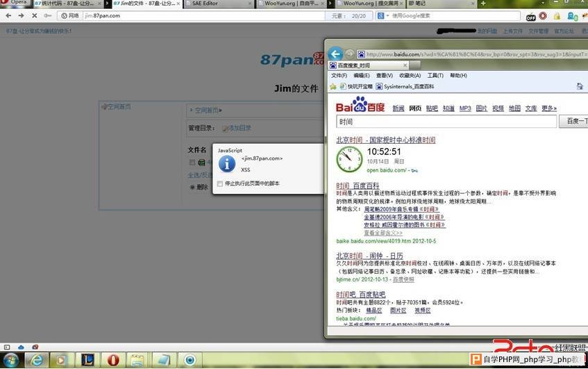The height and width of the screenshot is (369, 588).
Task: Select the 删除 radio button
Action: click(x=192, y=187)
